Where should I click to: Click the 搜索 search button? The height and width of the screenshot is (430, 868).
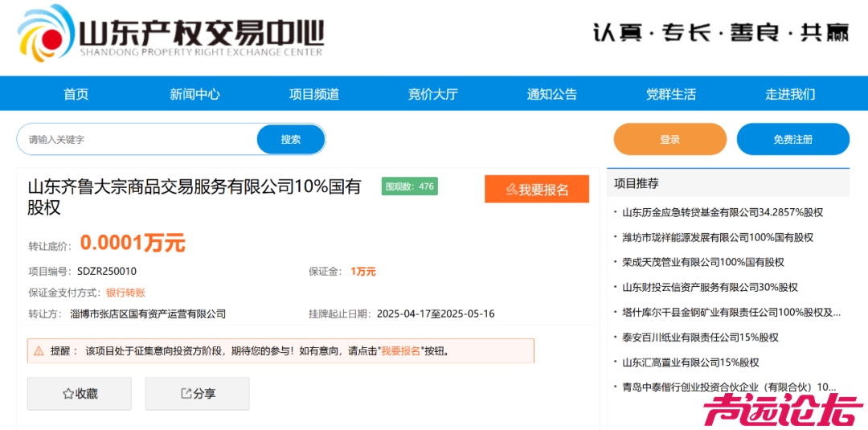291,140
